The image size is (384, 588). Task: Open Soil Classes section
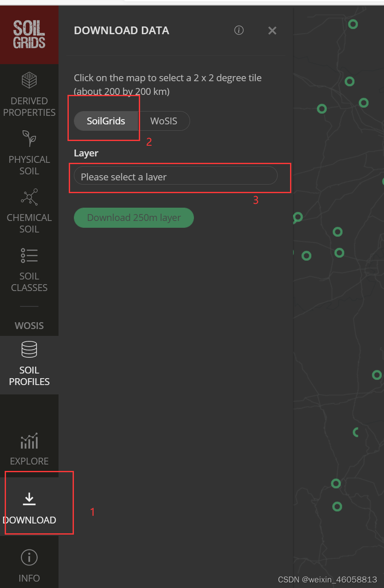click(29, 270)
